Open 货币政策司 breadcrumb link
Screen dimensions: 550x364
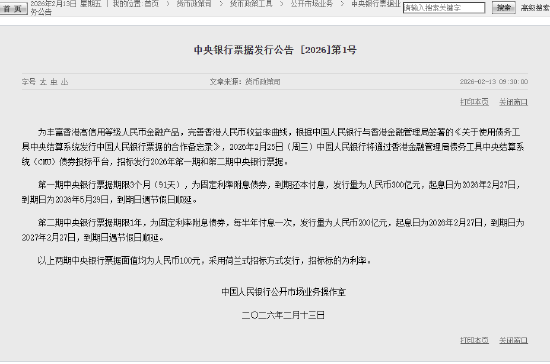194,4
